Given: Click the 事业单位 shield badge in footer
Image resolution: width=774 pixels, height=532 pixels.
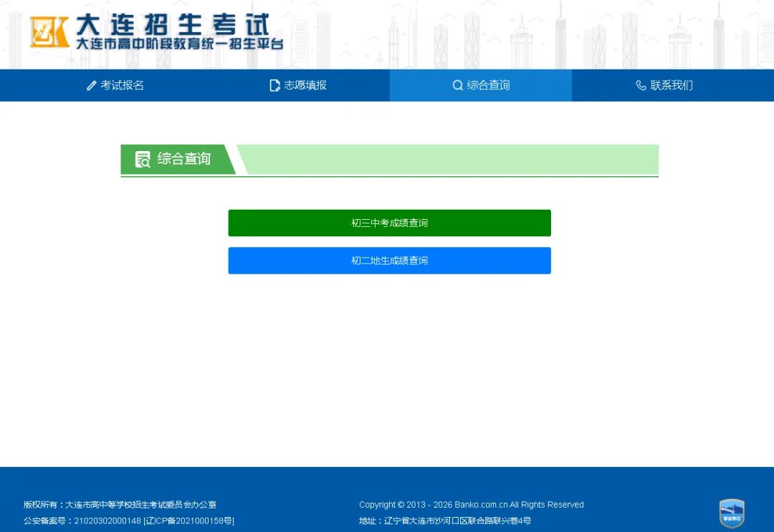Looking at the screenshot, I should 732,513.
